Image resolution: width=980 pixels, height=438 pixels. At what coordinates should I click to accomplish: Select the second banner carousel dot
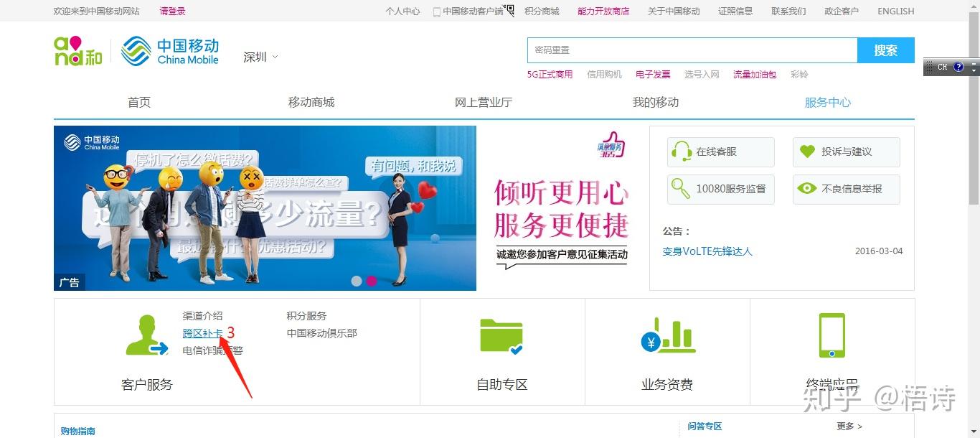(372, 281)
